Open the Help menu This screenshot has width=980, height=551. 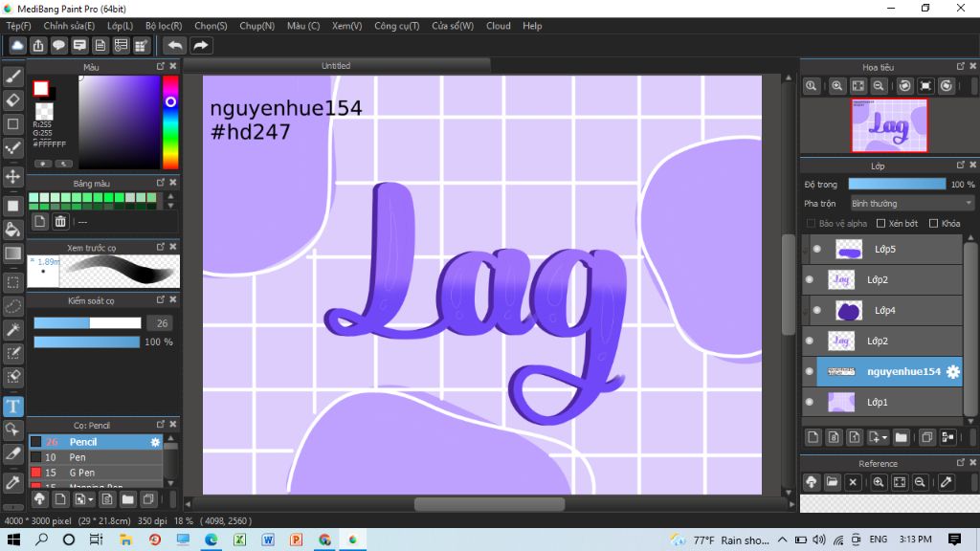point(532,26)
